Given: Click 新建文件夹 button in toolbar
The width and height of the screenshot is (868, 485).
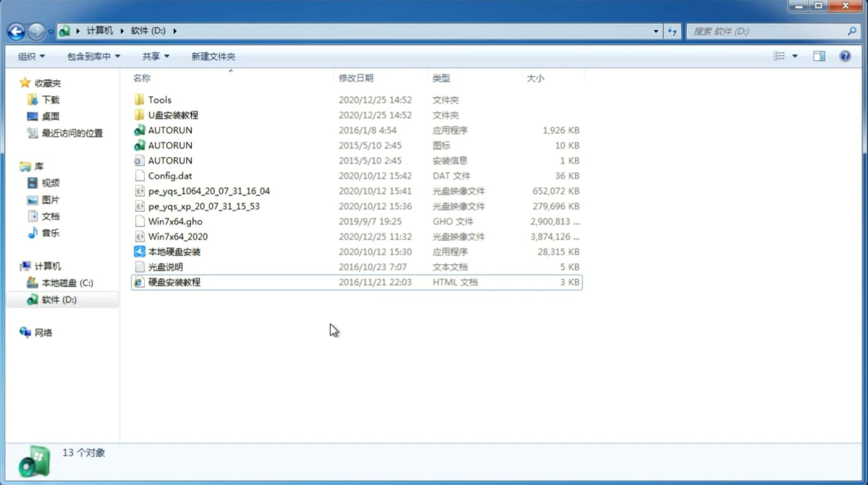Looking at the screenshot, I should (213, 56).
